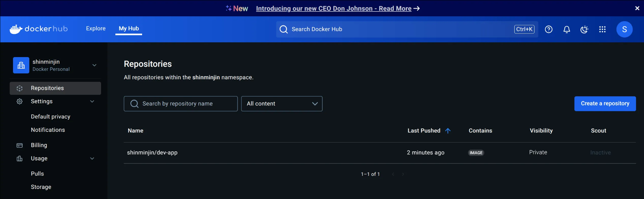Click the Repositories sidebar icon

pos(20,88)
